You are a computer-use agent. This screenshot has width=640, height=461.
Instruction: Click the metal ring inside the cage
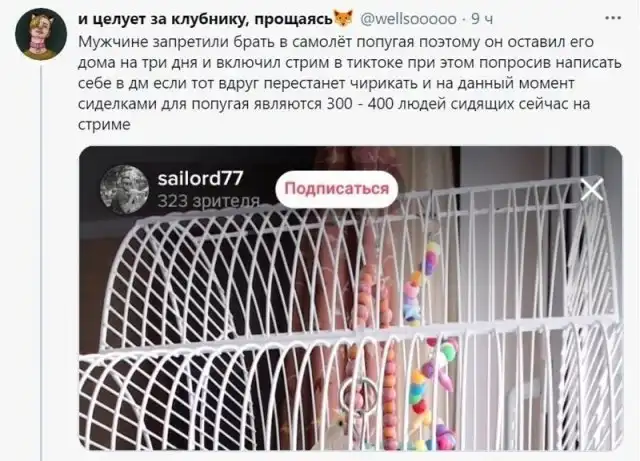click(x=359, y=396)
